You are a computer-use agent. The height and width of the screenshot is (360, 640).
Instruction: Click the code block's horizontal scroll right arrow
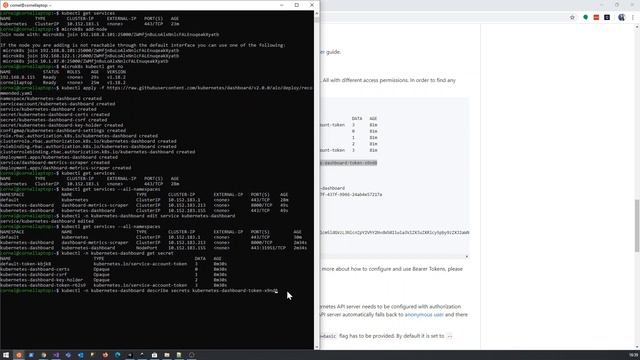(x=467, y=257)
